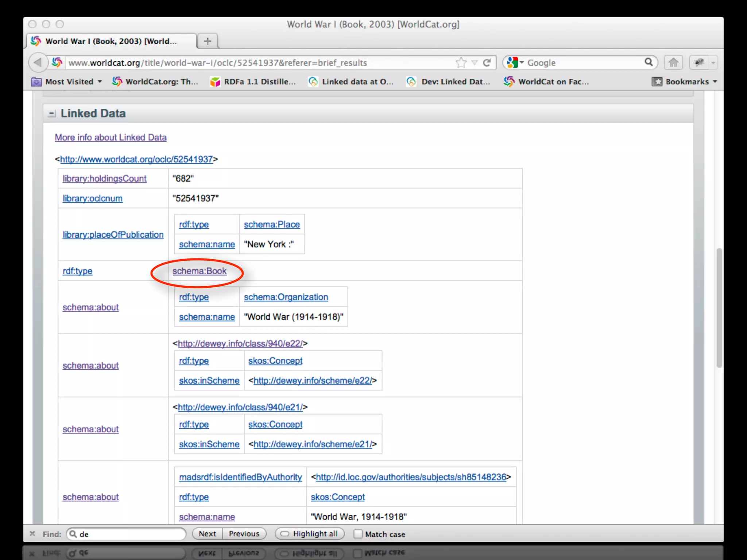Click the search magnifier icon
This screenshot has height=560, width=747.
point(649,62)
